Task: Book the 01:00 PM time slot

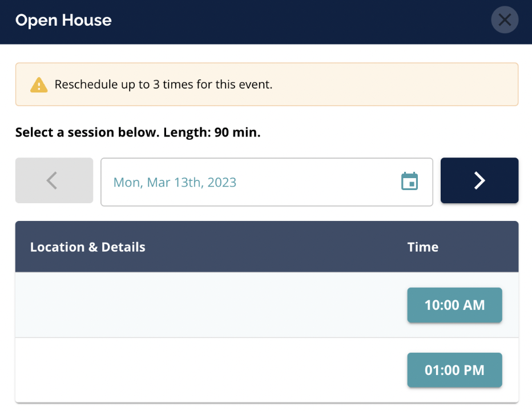Action: [x=454, y=370]
